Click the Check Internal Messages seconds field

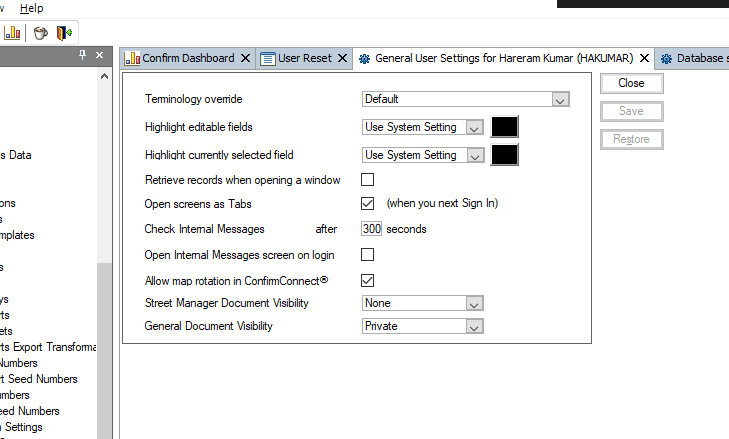click(x=371, y=229)
